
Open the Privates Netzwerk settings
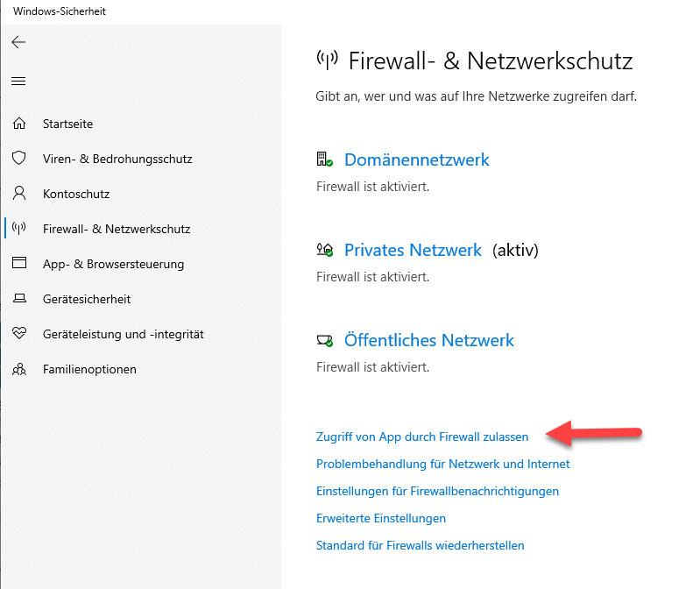pyautogui.click(x=413, y=250)
